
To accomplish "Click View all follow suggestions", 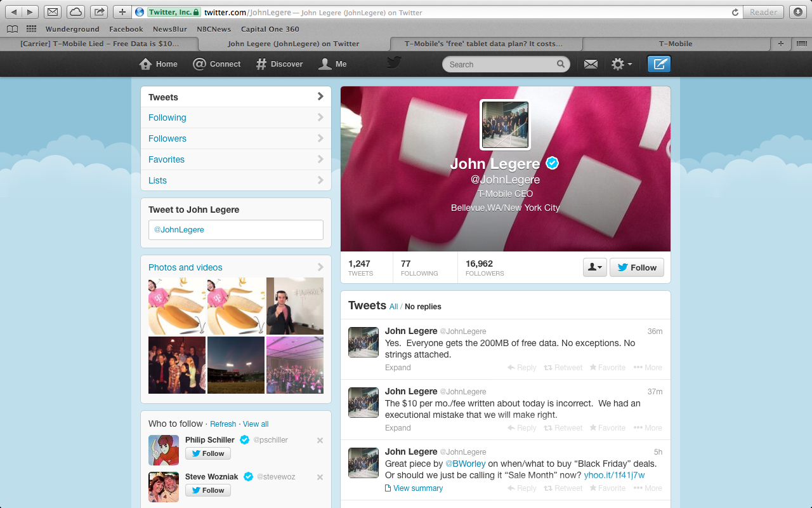I will click(x=256, y=424).
